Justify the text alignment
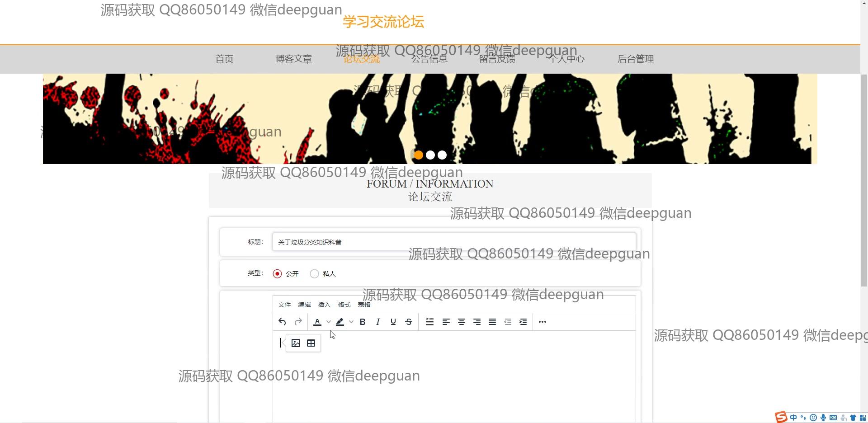The height and width of the screenshot is (423, 868). point(492,322)
